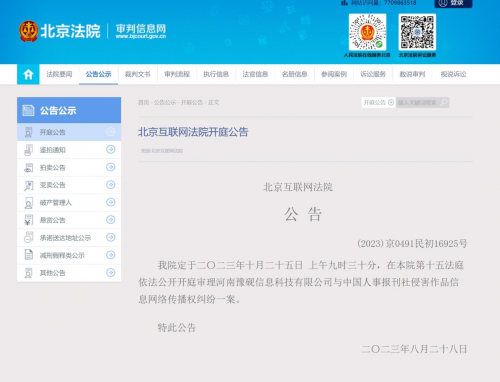Viewport: 500px width, 382px height.
Task: Click the search magnifier icon
Action: tap(444, 103)
